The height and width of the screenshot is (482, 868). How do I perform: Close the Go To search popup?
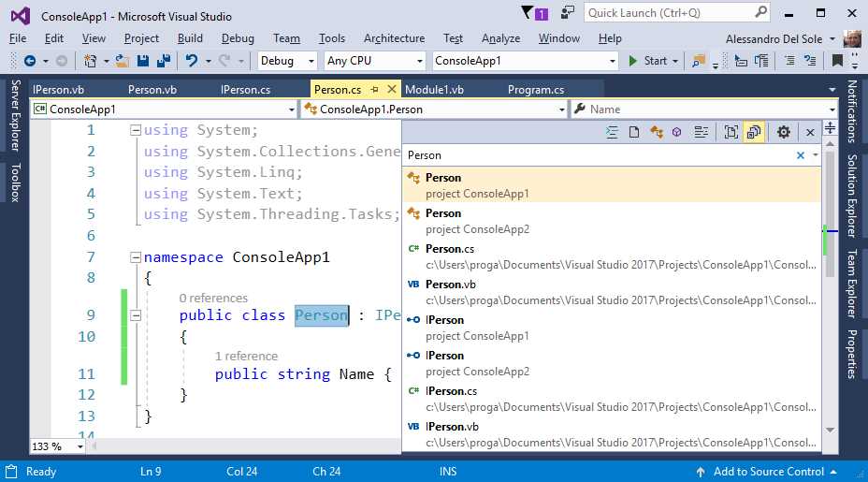(810, 132)
